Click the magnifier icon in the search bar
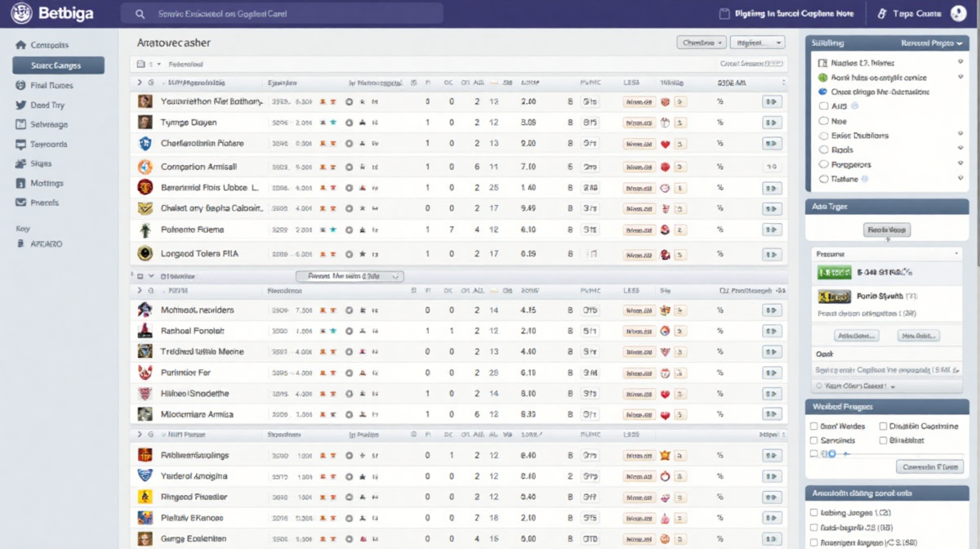The height and width of the screenshot is (549, 980). (x=140, y=14)
